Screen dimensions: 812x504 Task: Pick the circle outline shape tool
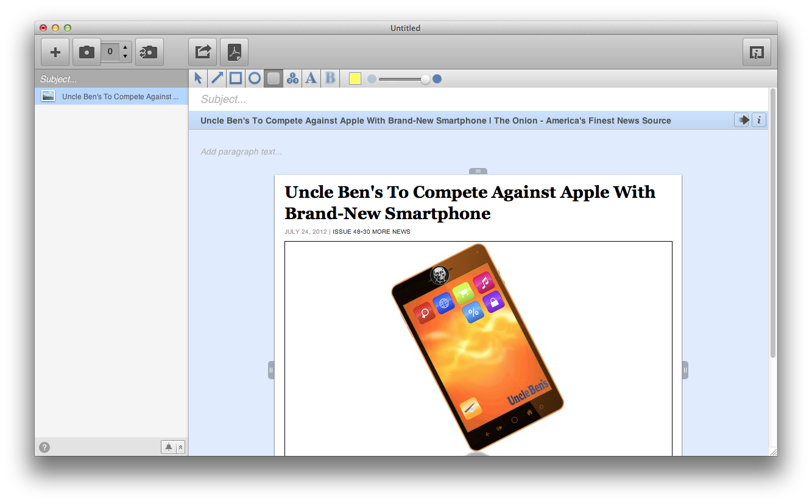pos(255,78)
